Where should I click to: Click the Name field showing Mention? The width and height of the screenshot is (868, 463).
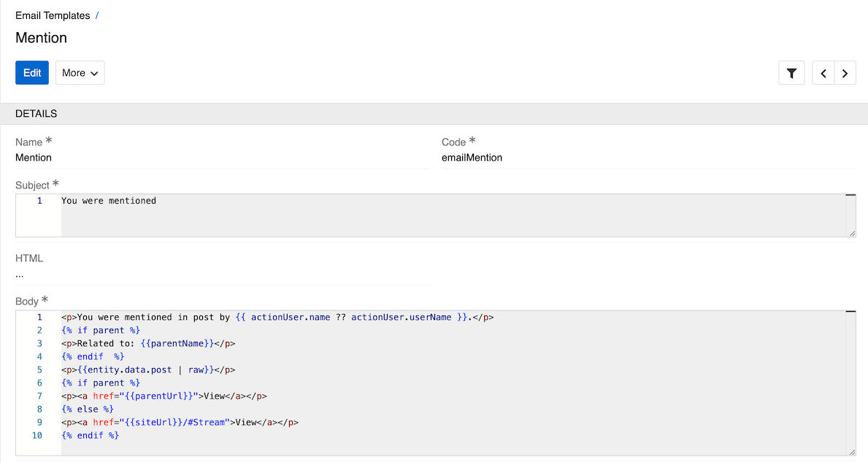pyautogui.click(x=34, y=157)
